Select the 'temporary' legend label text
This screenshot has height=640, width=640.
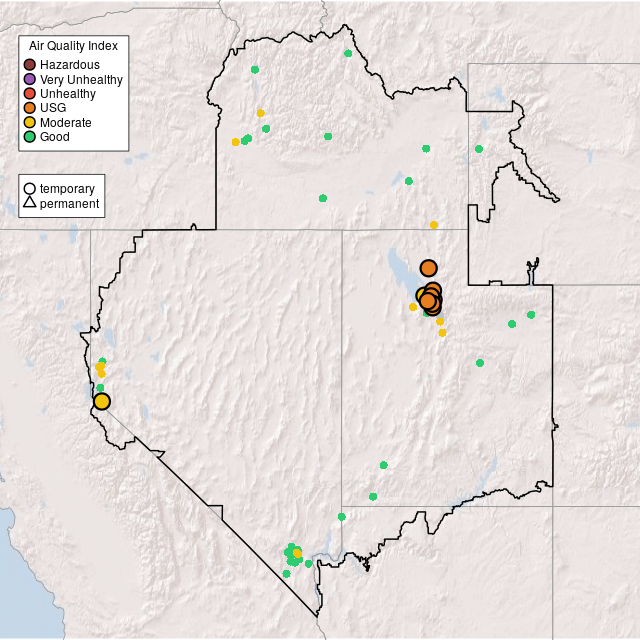[67, 189]
